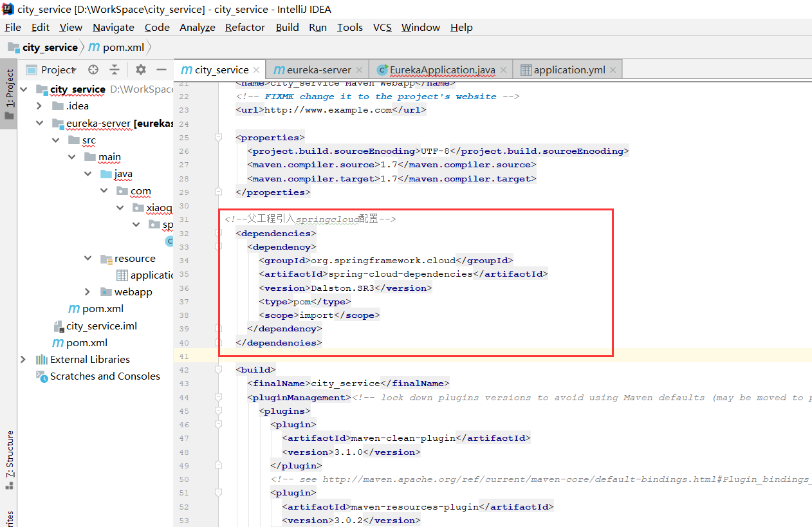Screen dimensions: 812x527
Task: Fold the plugins block at line 45
Action: click(218, 411)
